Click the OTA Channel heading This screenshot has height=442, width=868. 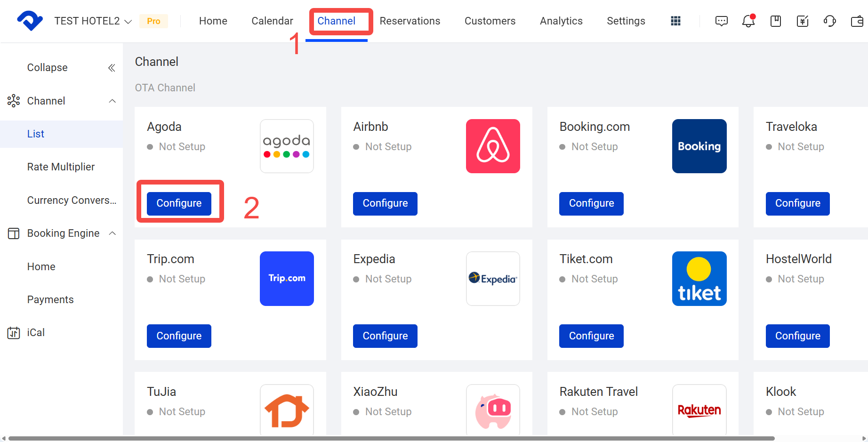tap(165, 88)
